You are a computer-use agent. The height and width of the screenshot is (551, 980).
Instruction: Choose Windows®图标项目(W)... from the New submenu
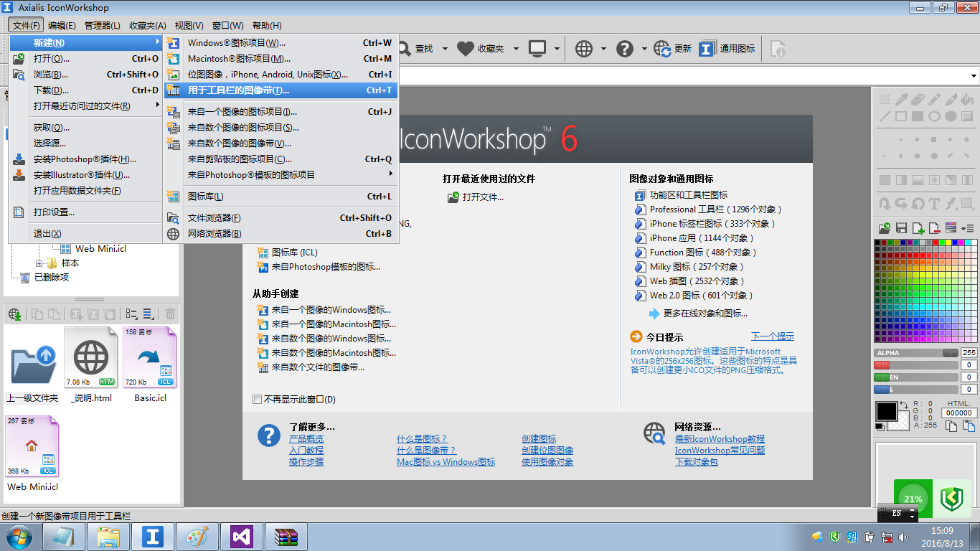pyautogui.click(x=281, y=43)
